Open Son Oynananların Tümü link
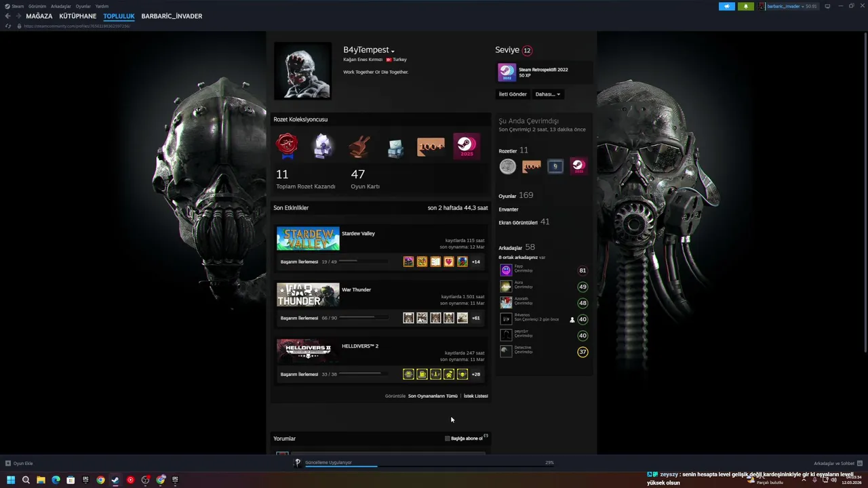The height and width of the screenshot is (488, 868). point(433,396)
